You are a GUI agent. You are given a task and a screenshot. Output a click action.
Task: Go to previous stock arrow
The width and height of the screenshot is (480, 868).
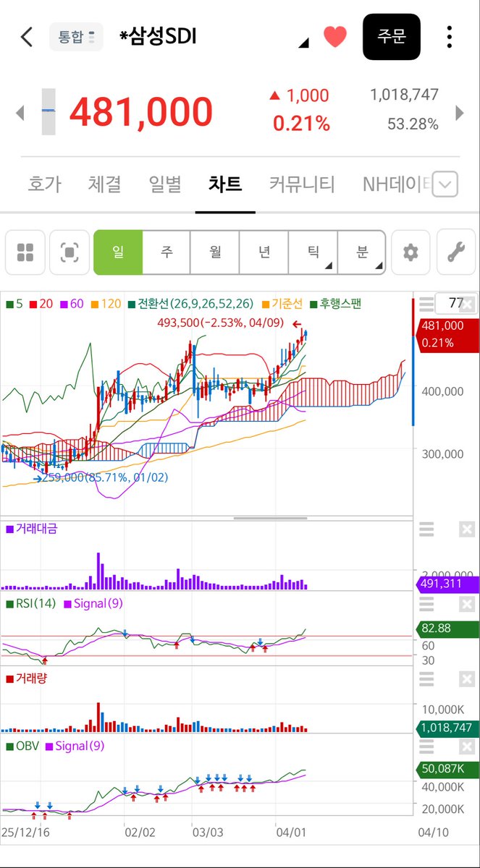coord(20,113)
